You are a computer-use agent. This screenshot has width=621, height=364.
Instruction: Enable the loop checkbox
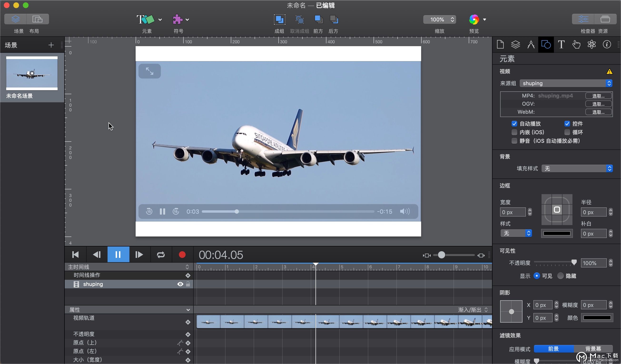(x=567, y=132)
